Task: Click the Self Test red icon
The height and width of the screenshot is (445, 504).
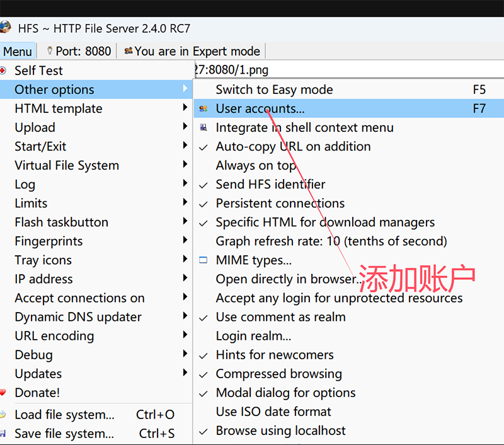Action: [3, 71]
